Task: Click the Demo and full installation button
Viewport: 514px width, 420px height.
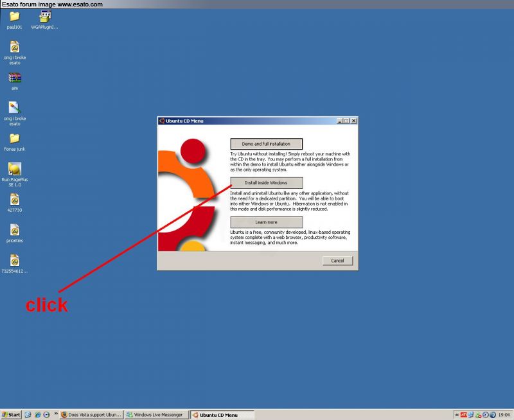Action: 266,144
